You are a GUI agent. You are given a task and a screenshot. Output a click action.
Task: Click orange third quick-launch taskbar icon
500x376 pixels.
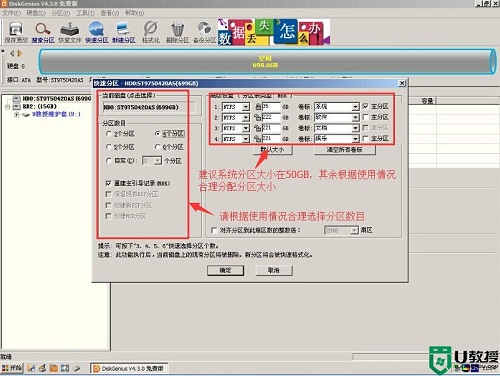pos(54,368)
